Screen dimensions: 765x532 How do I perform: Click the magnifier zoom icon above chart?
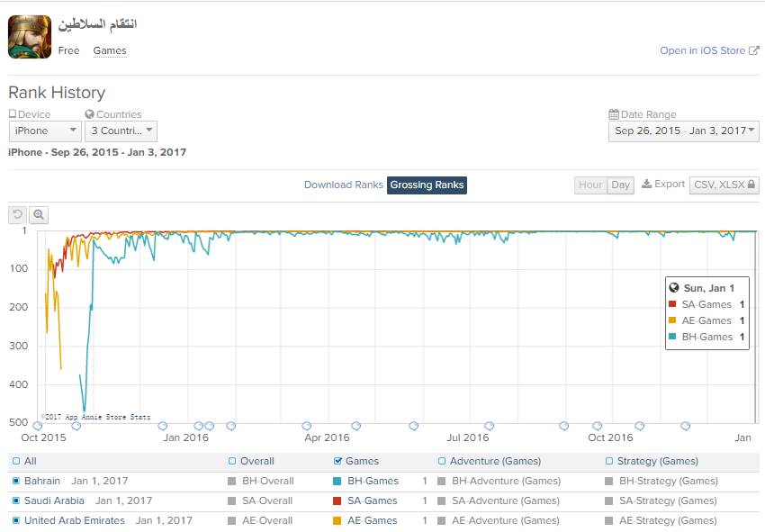[38, 214]
